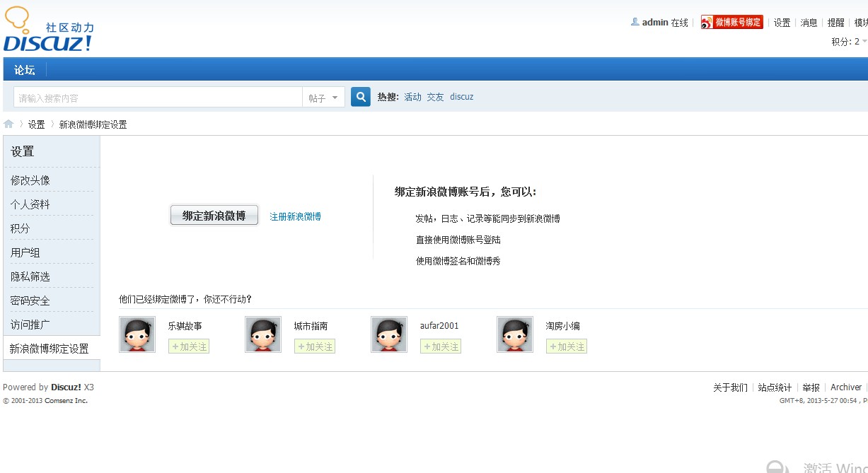868x473 pixels.
Task: Click the blue search magnifier button
Action: (x=361, y=97)
